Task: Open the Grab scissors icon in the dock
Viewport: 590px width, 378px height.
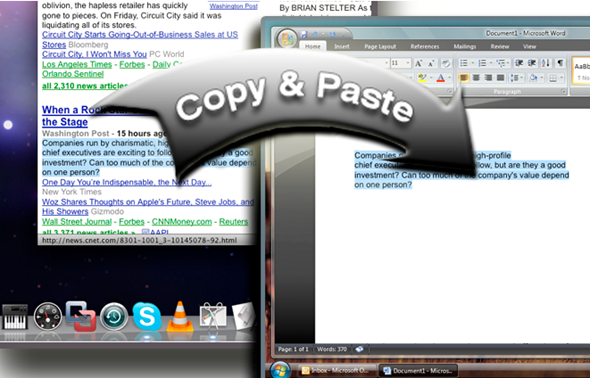Action: pyautogui.click(x=213, y=317)
